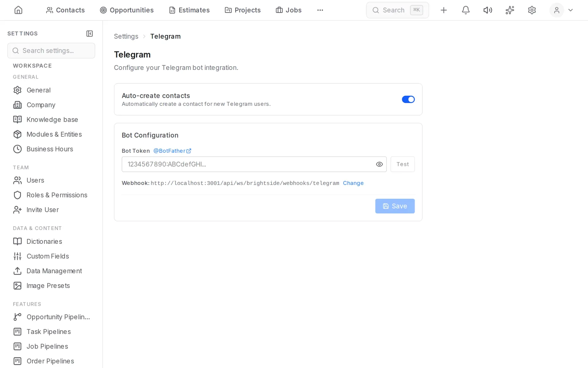Open Invite User page
The height and width of the screenshot is (368, 588).
[51, 210]
